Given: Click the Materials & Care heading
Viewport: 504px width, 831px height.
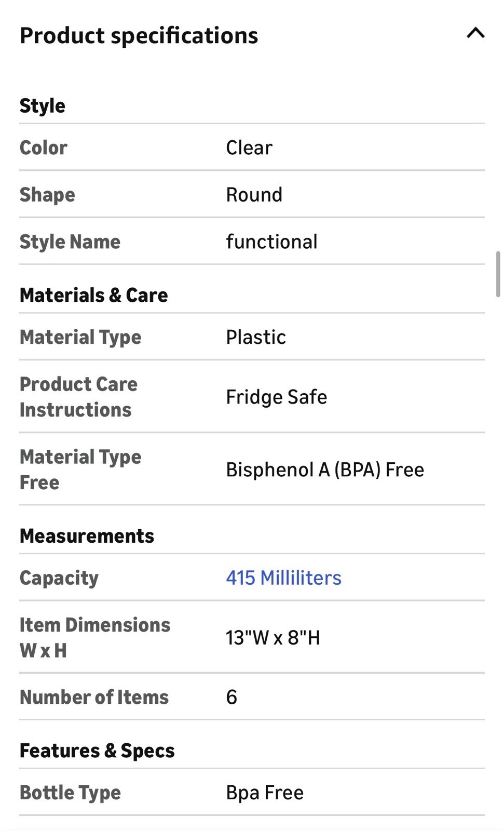Looking at the screenshot, I should point(94,296).
